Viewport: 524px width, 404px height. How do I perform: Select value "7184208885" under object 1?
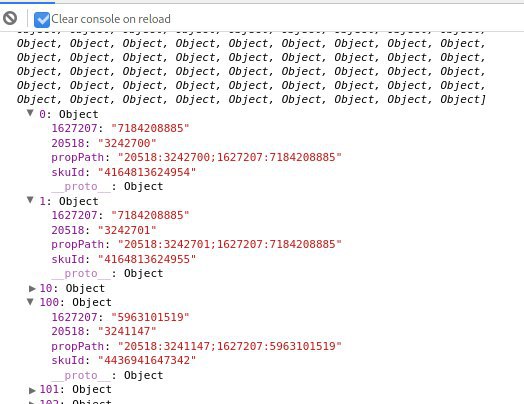[x=150, y=215]
